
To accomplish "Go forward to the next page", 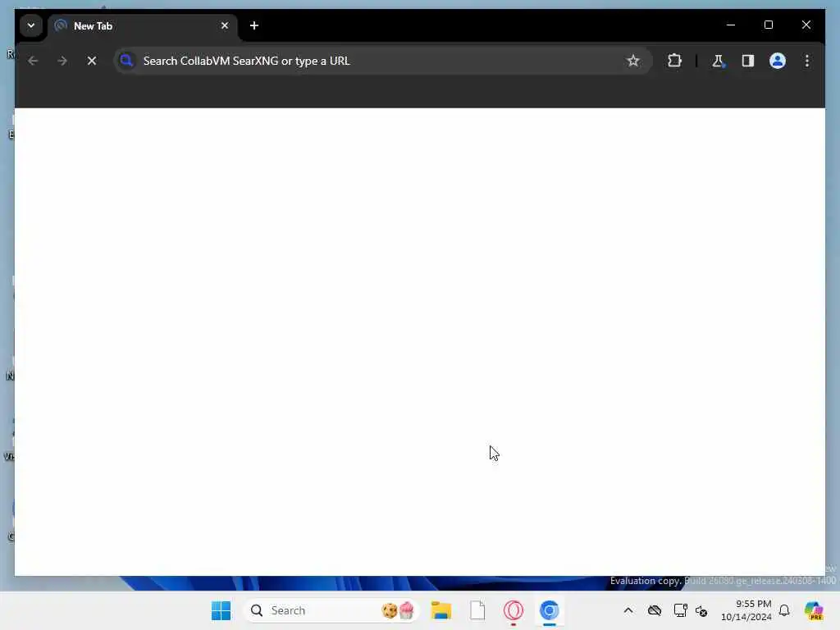I will [62, 61].
